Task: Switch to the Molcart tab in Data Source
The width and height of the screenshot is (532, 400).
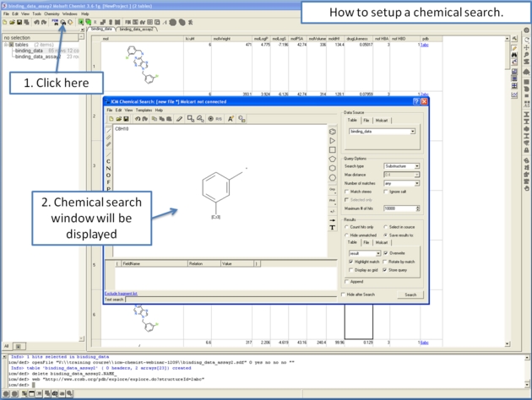Action: point(382,121)
